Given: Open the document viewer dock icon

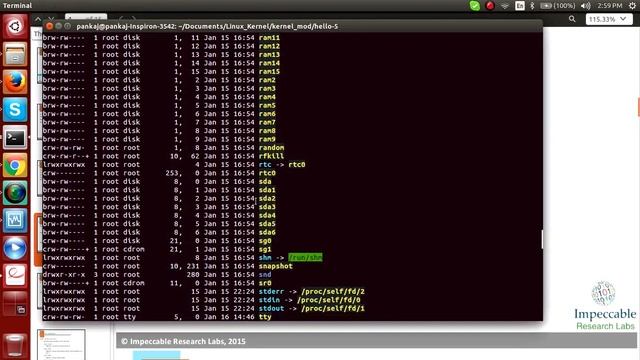Looking at the screenshot, I should tap(15, 276).
